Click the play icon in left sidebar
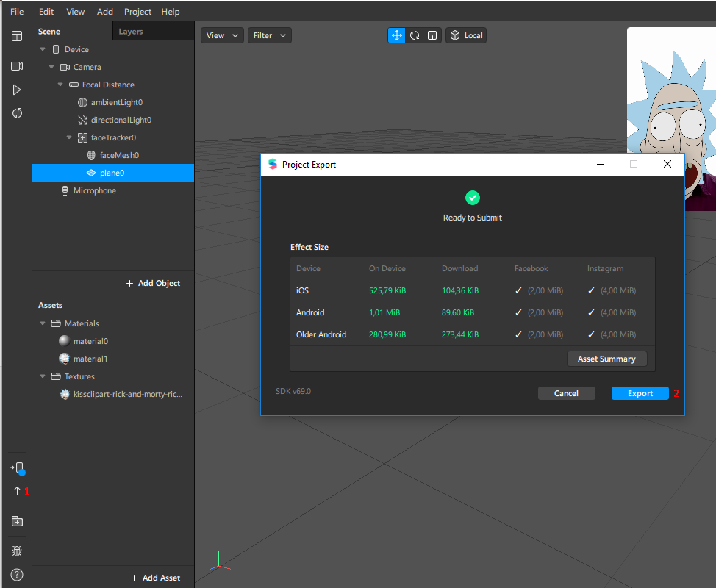716x588 pixels. pyautogui.click(x=17, y=90)
